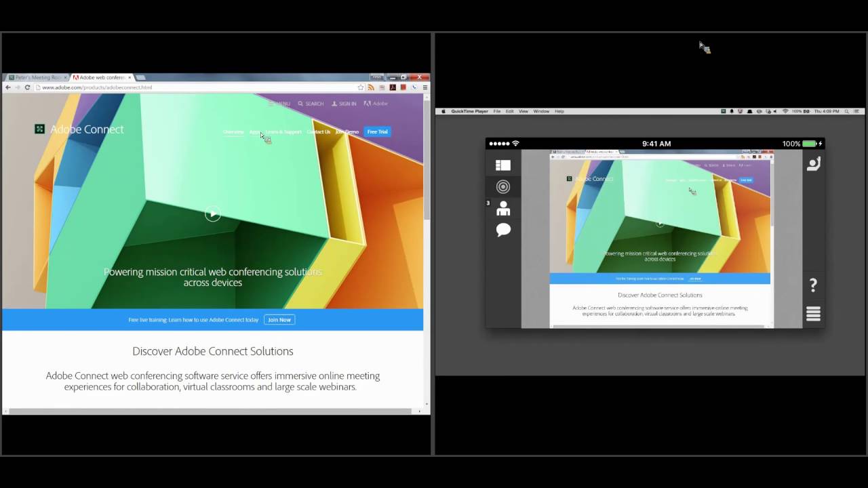Open the QuickTime View menu
Viewport: 868px width, 488px height.
(524, 111)
